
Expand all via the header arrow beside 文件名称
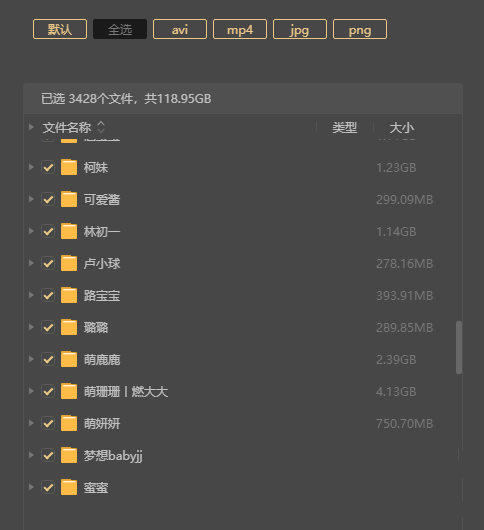point(31,127)
